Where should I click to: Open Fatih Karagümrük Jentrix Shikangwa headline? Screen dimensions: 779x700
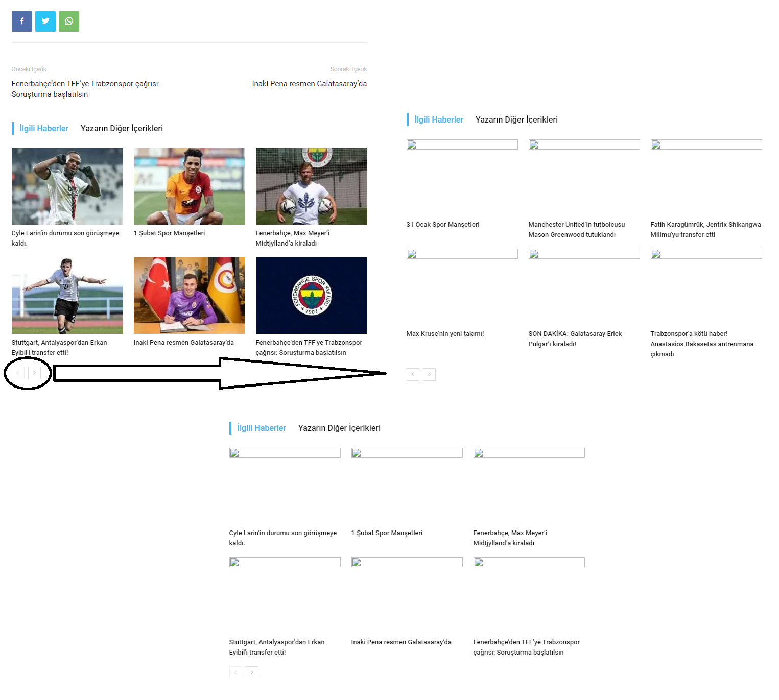pos(706,230)
